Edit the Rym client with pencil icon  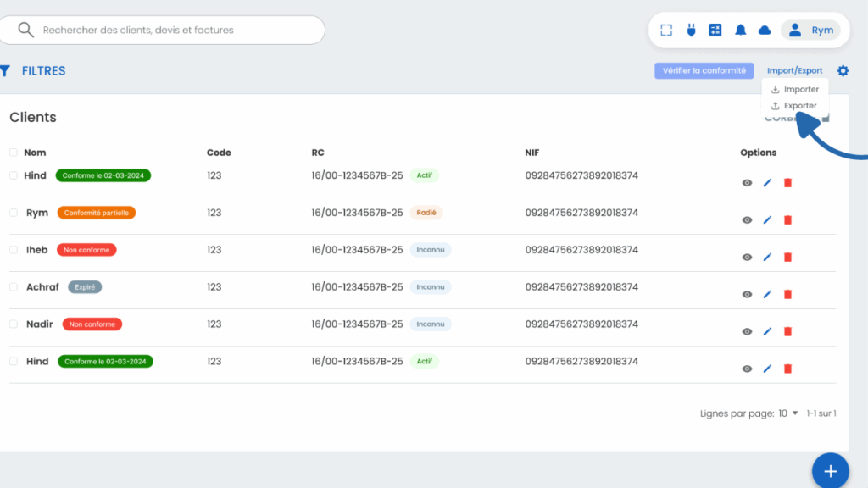767,220
